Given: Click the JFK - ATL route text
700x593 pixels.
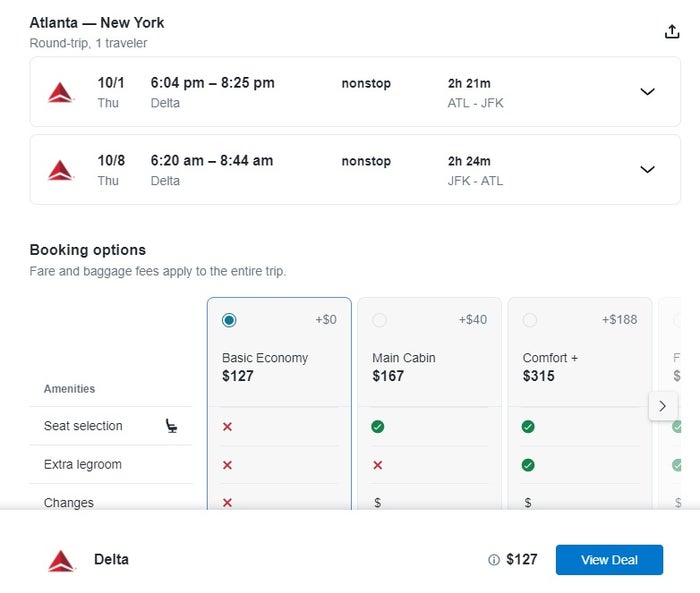Looking at the screenshot, I should point(475,181).
